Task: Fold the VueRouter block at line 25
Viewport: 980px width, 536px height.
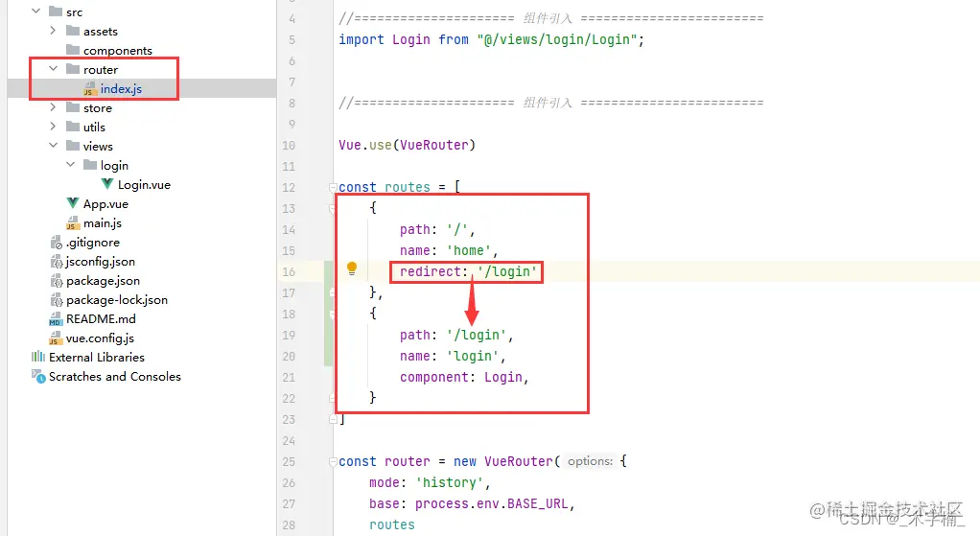Action: point(333,461)
